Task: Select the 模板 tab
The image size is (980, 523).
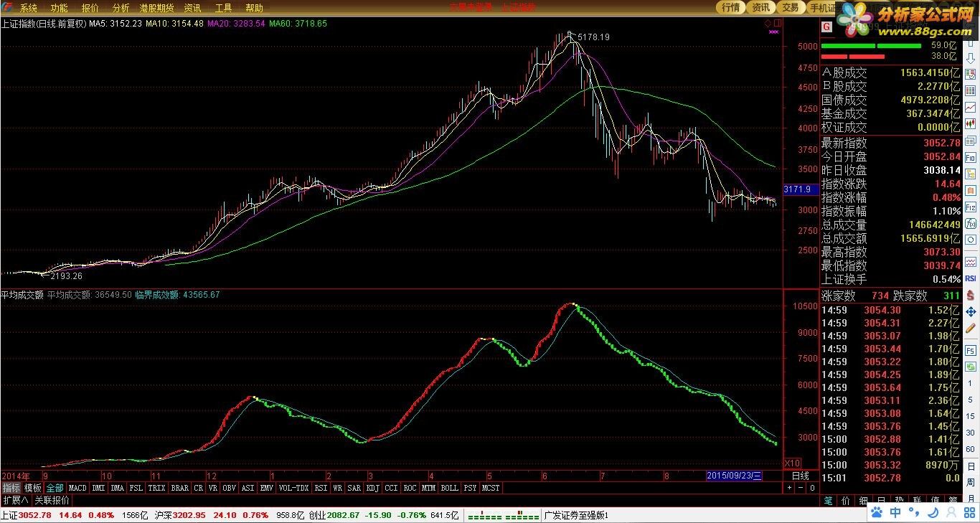Action: (33, 488)
